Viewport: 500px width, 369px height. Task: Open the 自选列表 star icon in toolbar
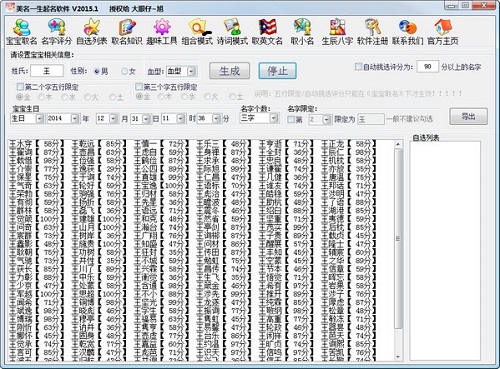tap(92, 32)
